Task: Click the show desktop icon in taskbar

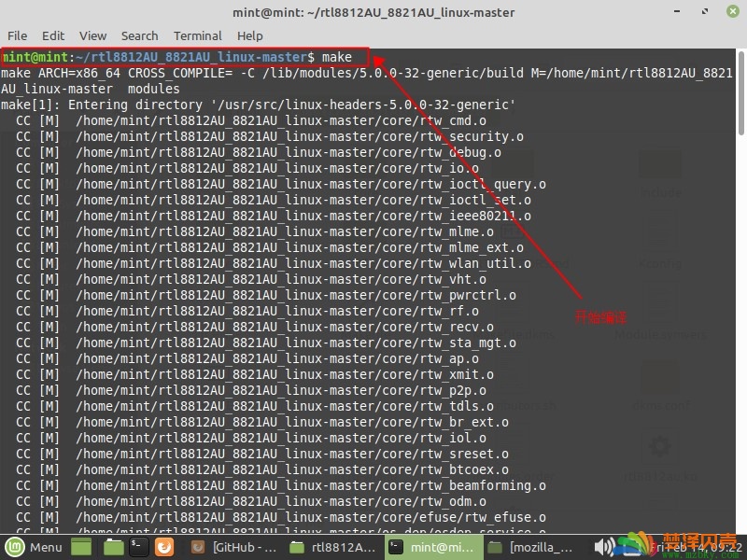Action: (81, 547)
